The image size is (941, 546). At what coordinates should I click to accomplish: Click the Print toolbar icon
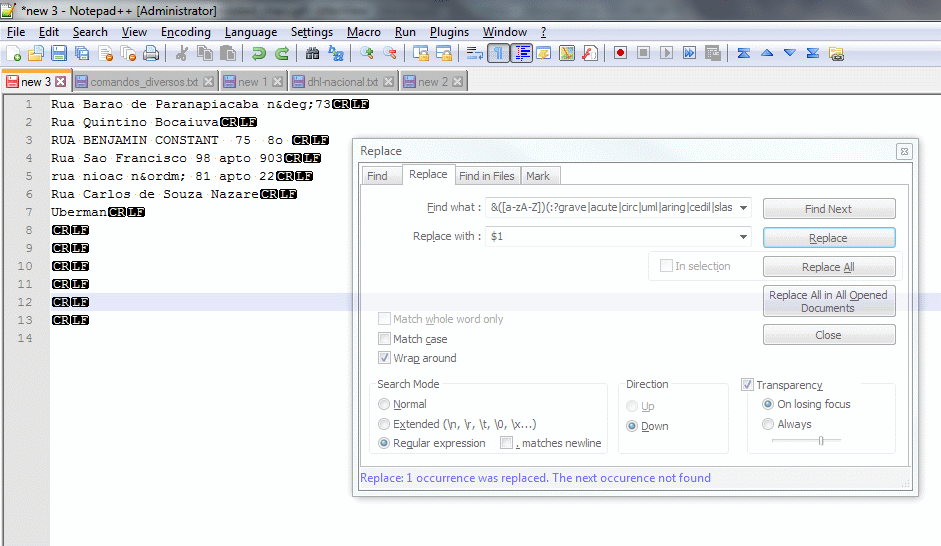pyautogui.click(x=151, y=53)
